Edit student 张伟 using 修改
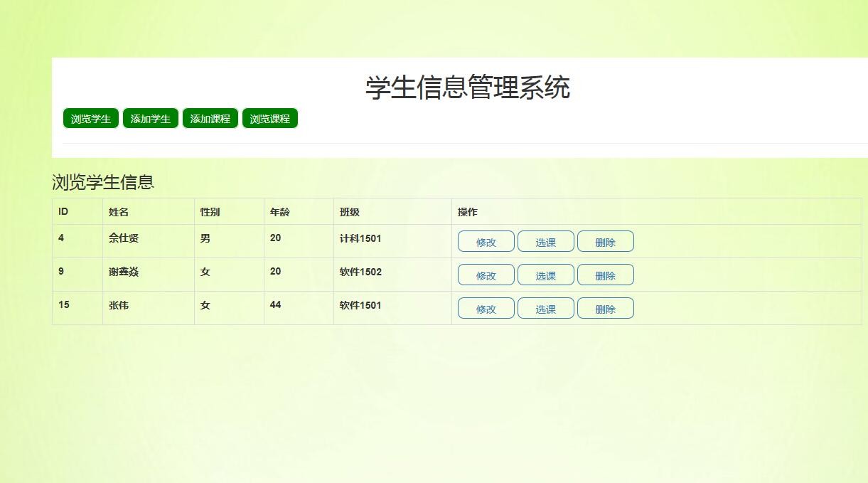Screen dimensions: 868x483 pos(486,309)
